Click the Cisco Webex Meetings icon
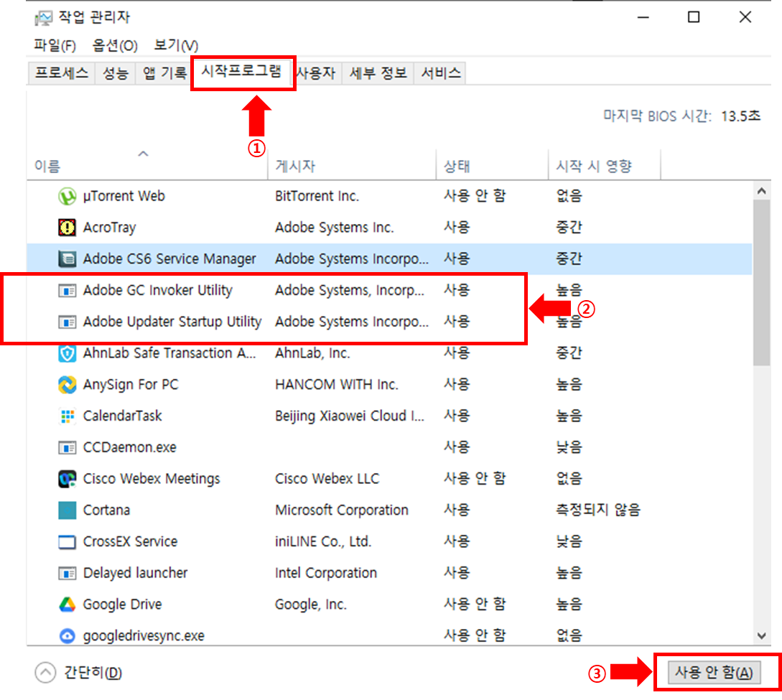 67,479
